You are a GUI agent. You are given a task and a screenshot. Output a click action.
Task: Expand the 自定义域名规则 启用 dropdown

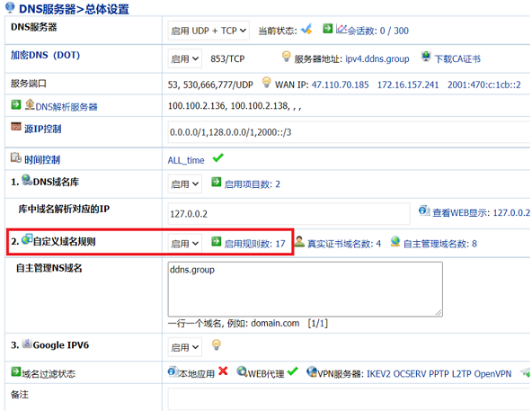[184, 243]
